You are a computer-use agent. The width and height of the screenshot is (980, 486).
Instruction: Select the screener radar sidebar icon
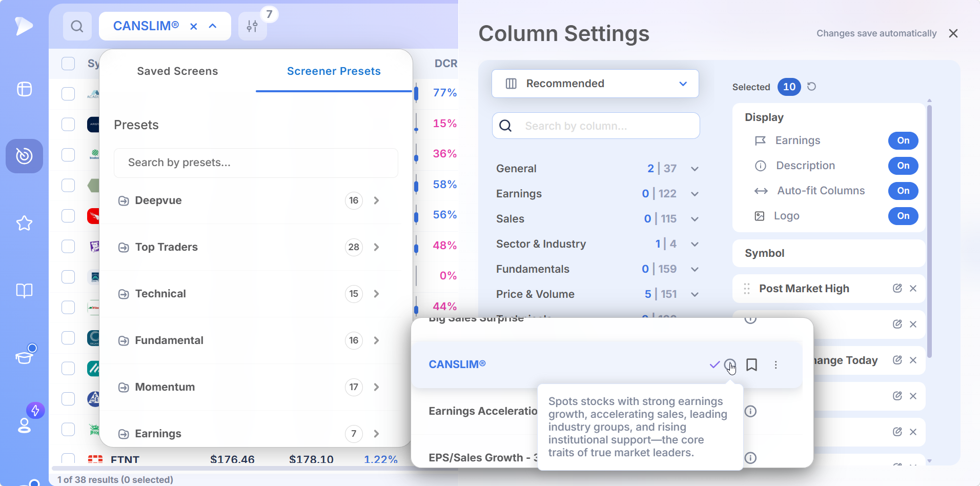tap(24, 156)
